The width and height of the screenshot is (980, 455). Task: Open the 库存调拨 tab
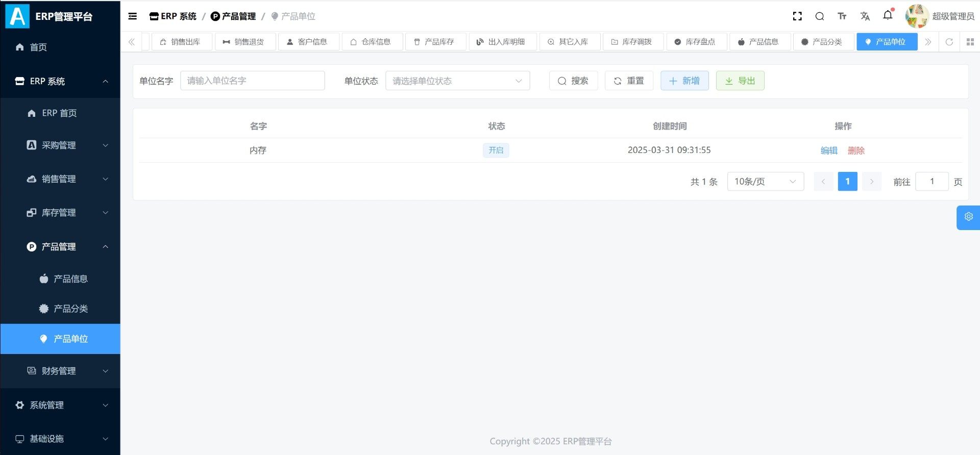633,42
